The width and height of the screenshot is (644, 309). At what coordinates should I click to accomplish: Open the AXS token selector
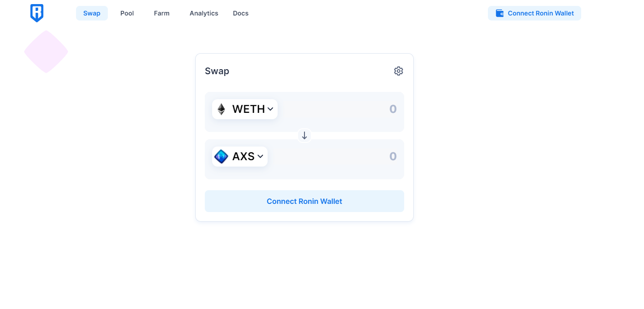click(240, 157)
